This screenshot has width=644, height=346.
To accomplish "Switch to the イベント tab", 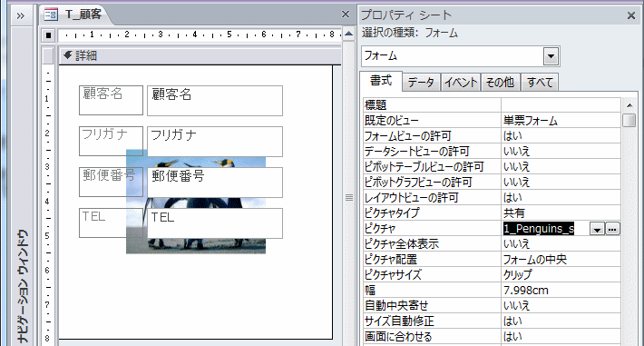I will point(461,83).
